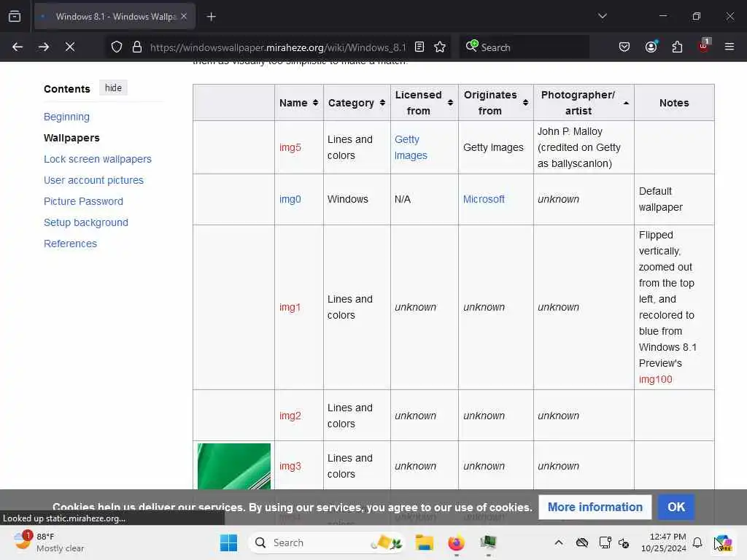Image resolution: width=747 pixels, height=560 pixels.
Task: Open Firefox tab overview button
Action: [15, 17]
